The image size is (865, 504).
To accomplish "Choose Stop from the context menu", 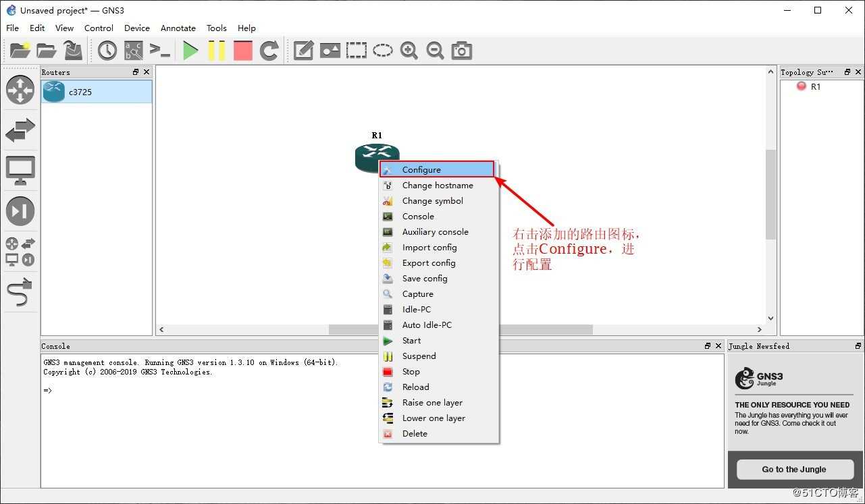I will pyautogui.click(x=438, y=371).
